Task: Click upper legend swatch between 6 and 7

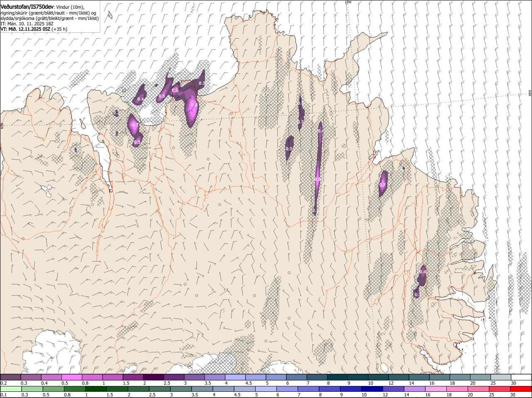Action: 296,377
